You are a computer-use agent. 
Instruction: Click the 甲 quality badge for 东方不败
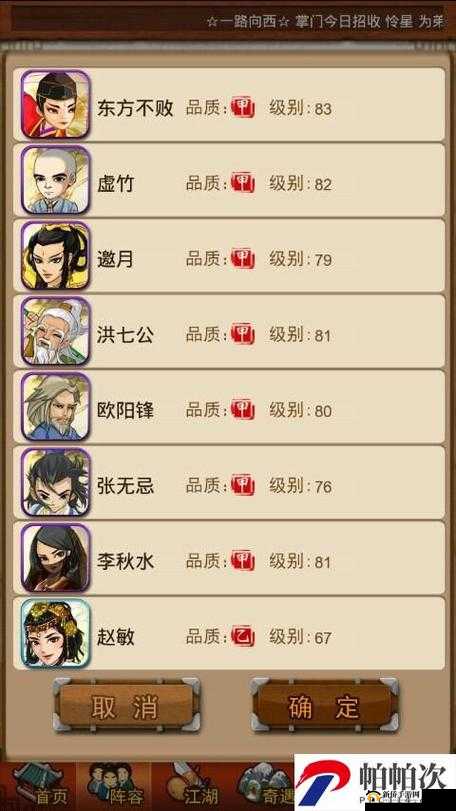(242, 108)
